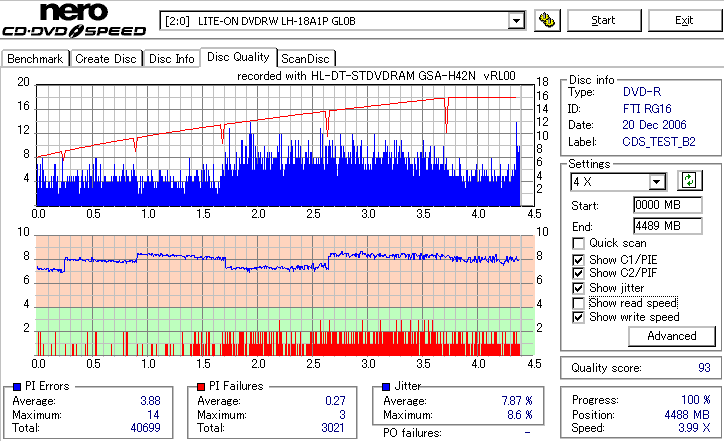724x441 pixels.
Task: Toggle the Show C2/PIF checkbox
Action: pos(578,273)
